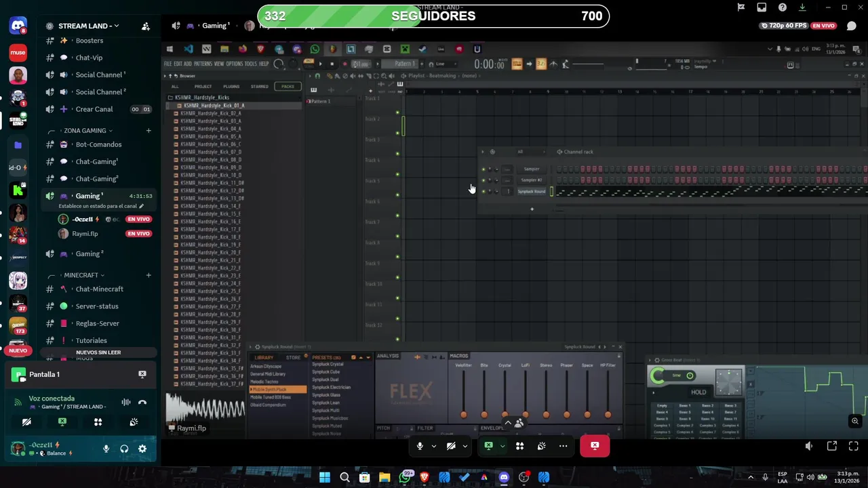Open the Bot-Comandos channel
The image size is (868, 488).
point(98,144)
